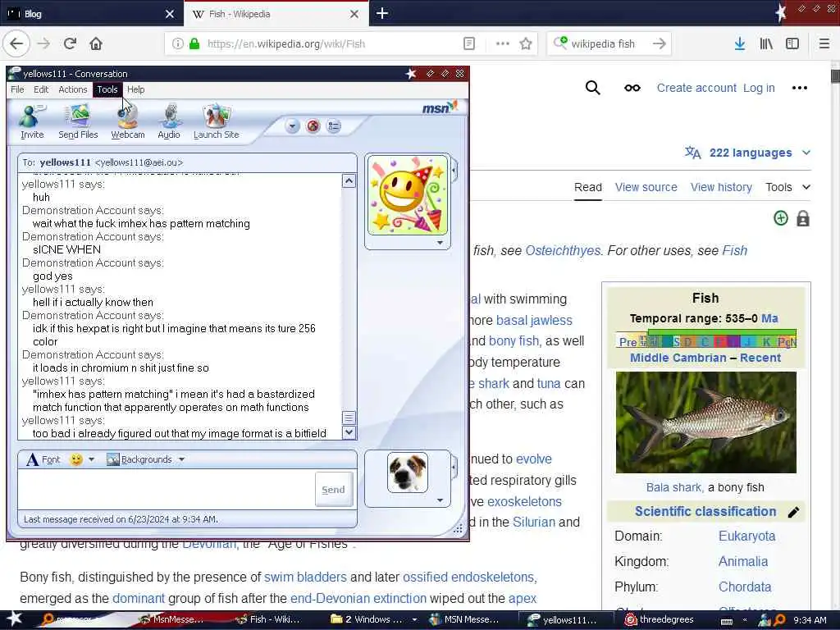
Task: Open dropdown under contact's display picture
Action: coord(440,243)
